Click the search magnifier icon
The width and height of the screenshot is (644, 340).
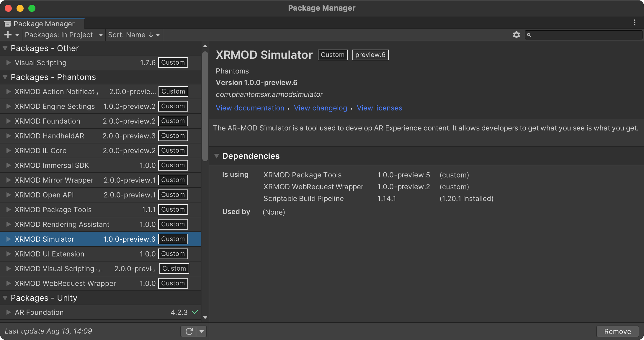tap(529, 35)
